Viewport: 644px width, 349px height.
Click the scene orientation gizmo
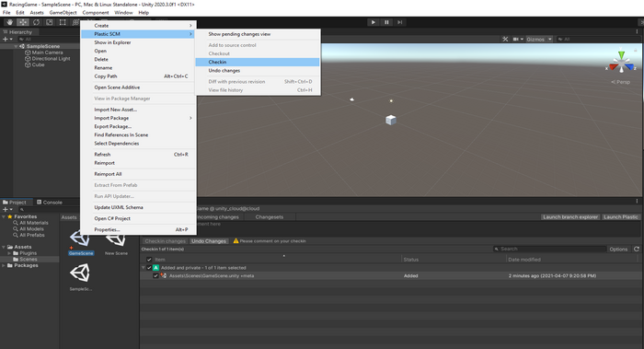click(x=621, y=63)
